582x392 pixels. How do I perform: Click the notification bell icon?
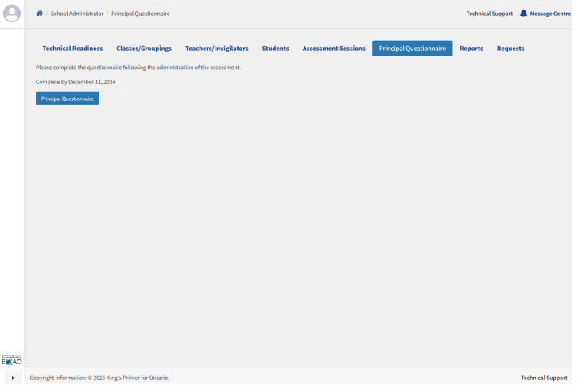click(x=523, y=14)
